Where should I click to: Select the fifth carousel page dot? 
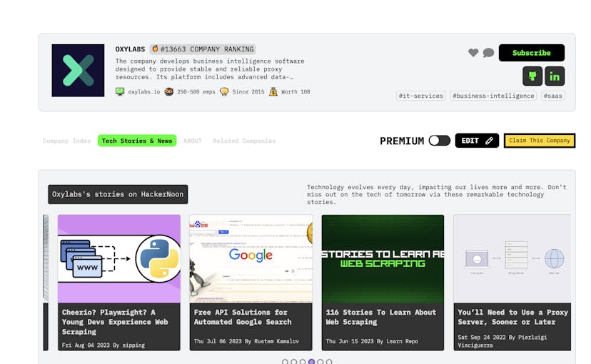pyautogui.click(x=320, y=362)
